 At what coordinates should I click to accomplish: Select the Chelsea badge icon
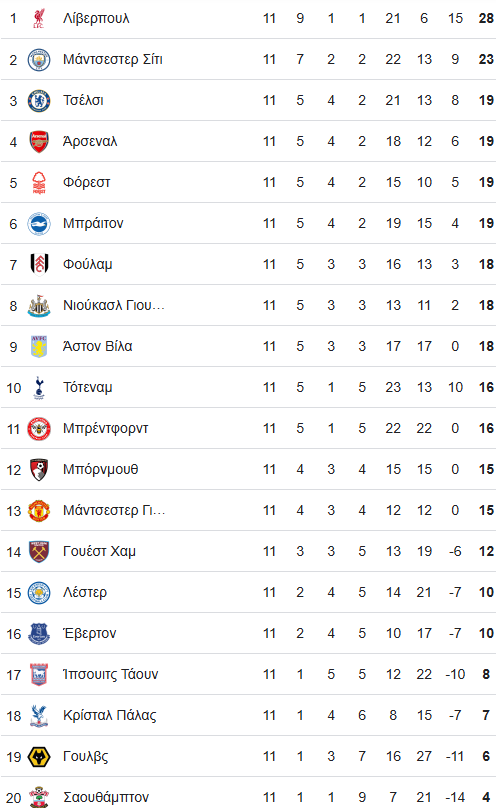click(x=39, y=100)
